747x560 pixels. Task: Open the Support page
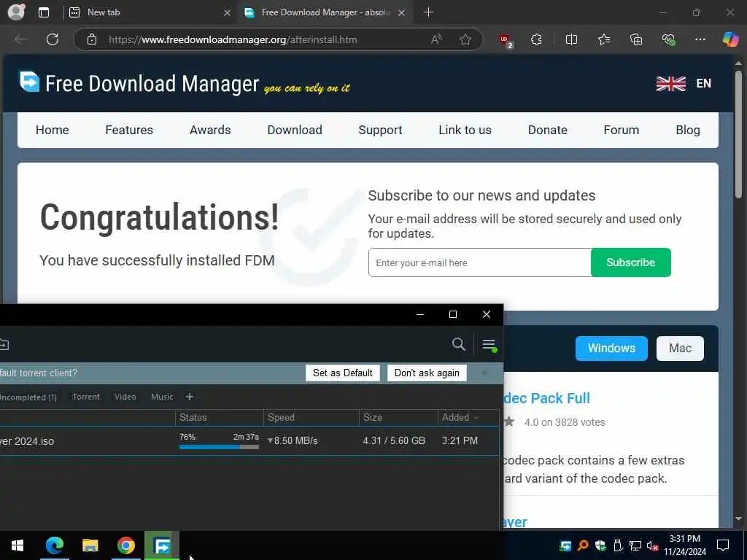[380, 130]
